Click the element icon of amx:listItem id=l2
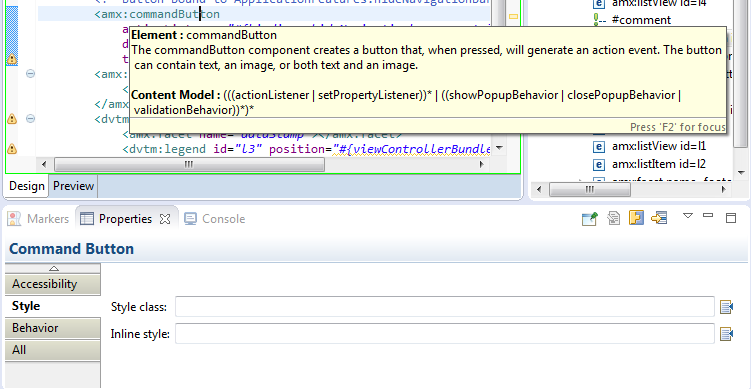The height and width of the screenshot is (389, 751). pyautogui.click(x=598, y=165)
